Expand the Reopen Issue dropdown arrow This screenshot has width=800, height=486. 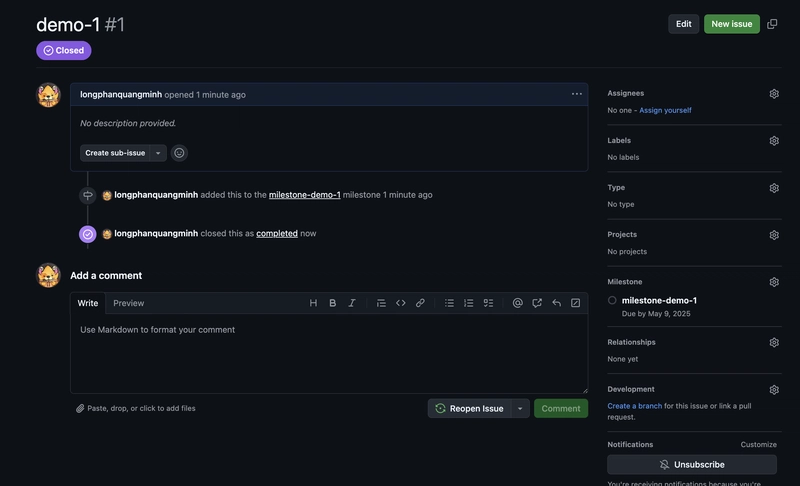520,408
